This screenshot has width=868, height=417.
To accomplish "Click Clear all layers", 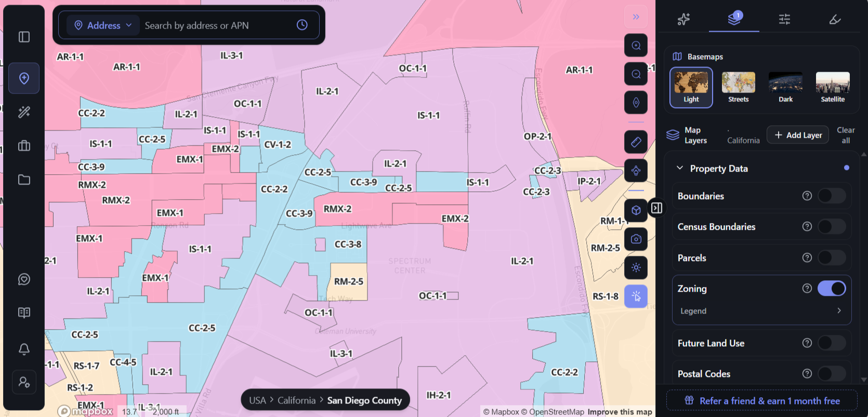I will (x=846, y=135).
